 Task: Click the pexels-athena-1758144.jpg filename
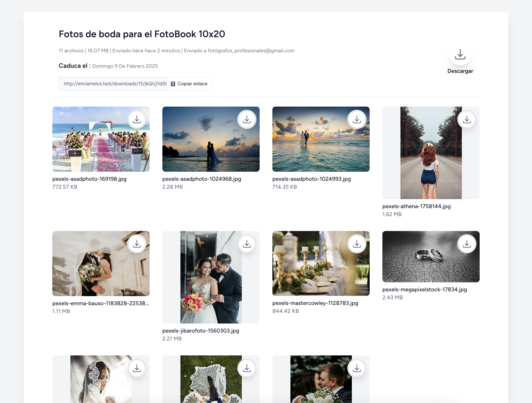tap(416, 206)
